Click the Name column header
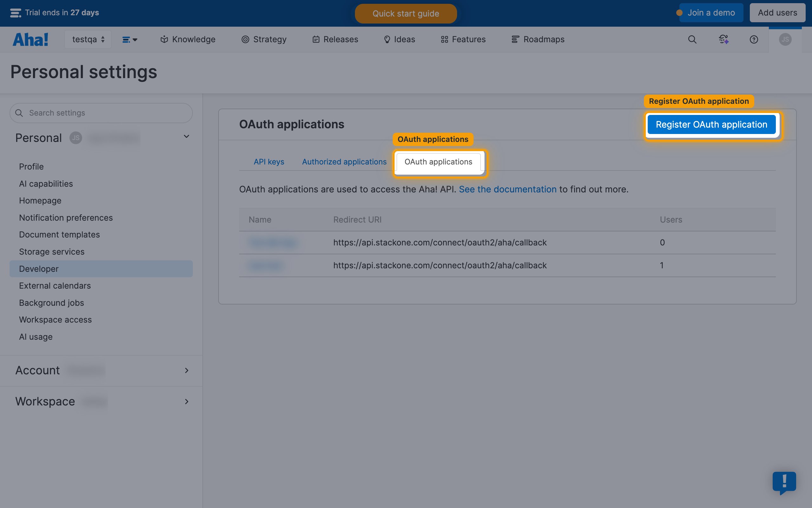812x508 pixels. point(260,220)
